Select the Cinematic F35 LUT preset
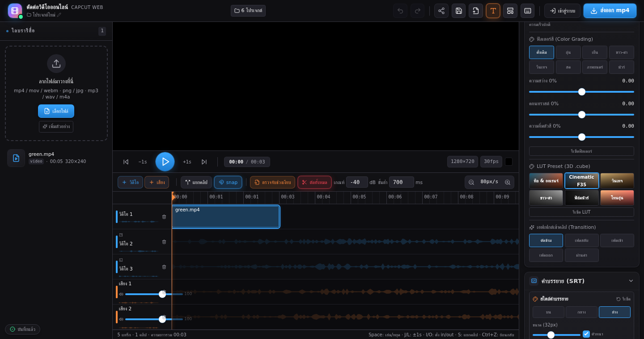644x339 pixels. (581, 180)
